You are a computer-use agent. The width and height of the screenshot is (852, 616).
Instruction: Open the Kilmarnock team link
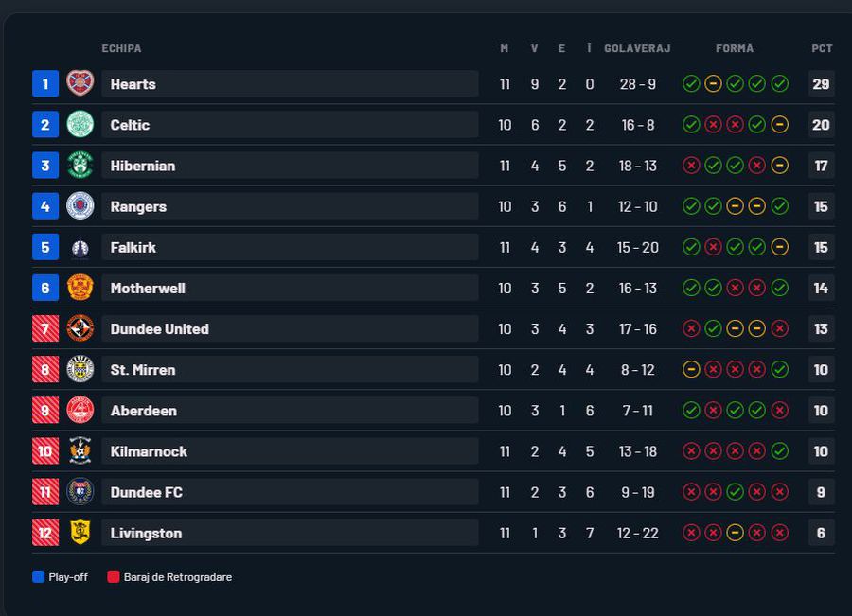[x=149, y=451]
